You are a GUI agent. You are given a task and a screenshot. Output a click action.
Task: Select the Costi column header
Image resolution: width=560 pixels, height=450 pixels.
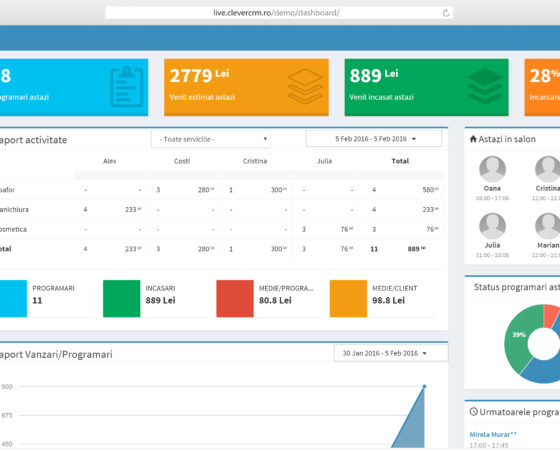tap(182, 161)
